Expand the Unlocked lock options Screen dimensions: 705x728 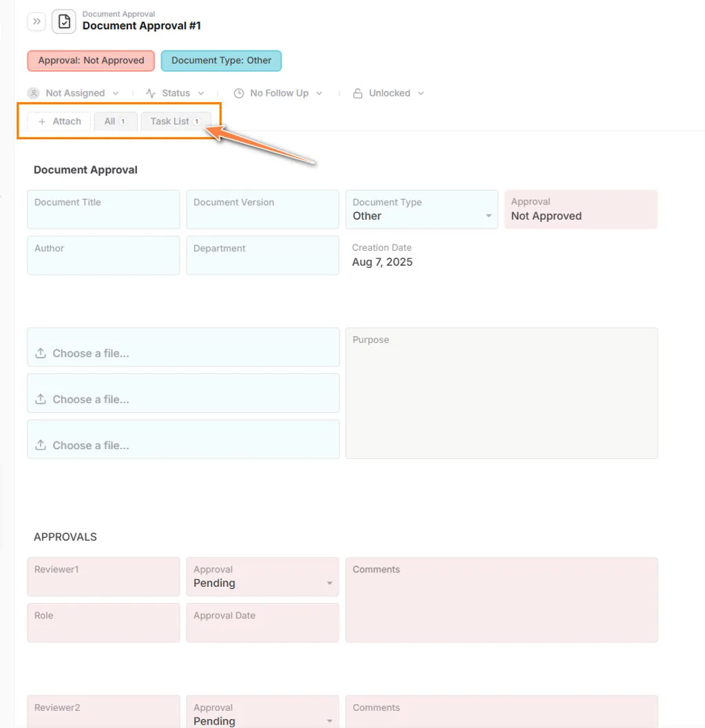(421, 93)
